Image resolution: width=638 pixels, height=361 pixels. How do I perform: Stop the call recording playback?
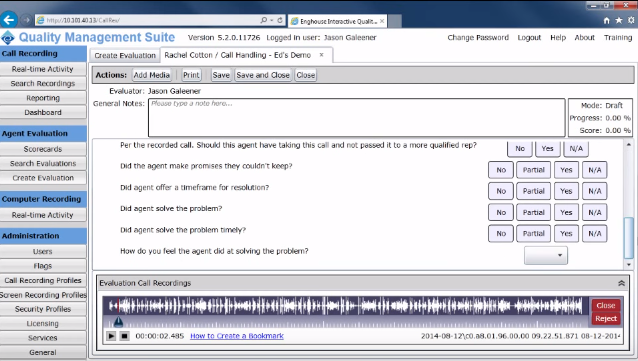tap(125, 336)
